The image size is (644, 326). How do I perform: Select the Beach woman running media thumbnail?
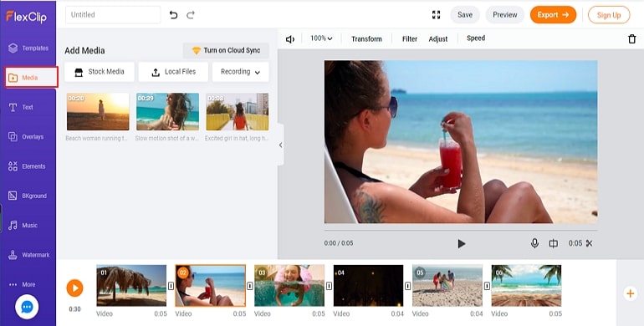98,112
